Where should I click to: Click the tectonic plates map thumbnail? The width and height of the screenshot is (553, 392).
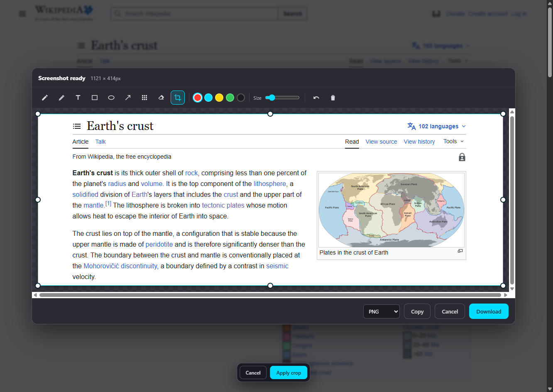pyautogui.click(x=392, y=210)
